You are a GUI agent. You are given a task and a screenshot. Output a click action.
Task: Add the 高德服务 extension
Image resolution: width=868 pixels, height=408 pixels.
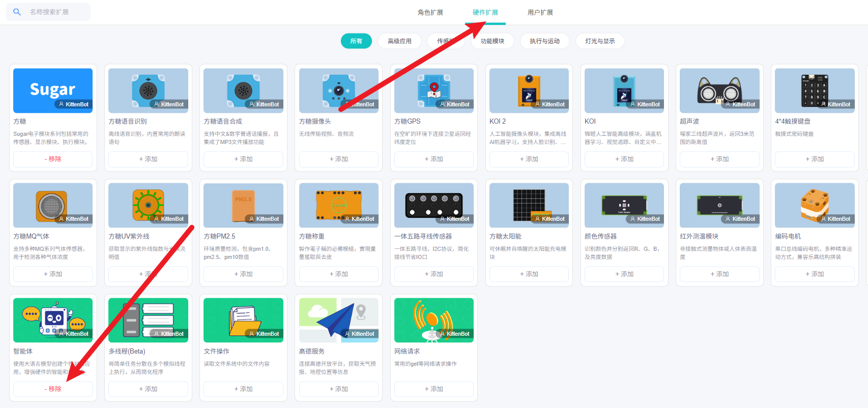click(x=339, y=389)
